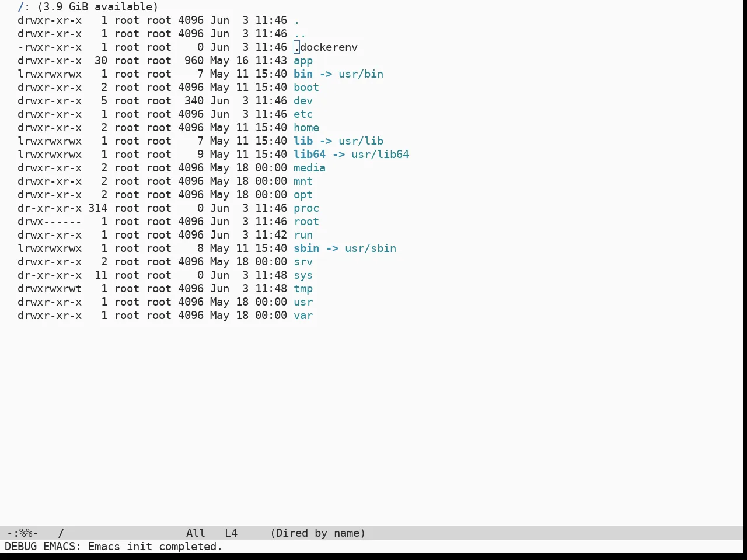This screenshot has height=560, width=747.
Task: Click the 'L4' line number in mode line
Action: 231,533
